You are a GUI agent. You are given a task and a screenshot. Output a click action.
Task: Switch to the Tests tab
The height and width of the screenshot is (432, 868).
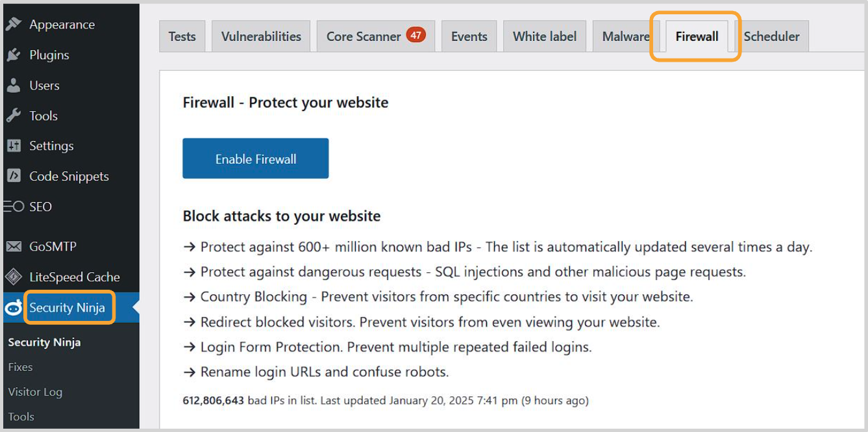coord(182,36)
